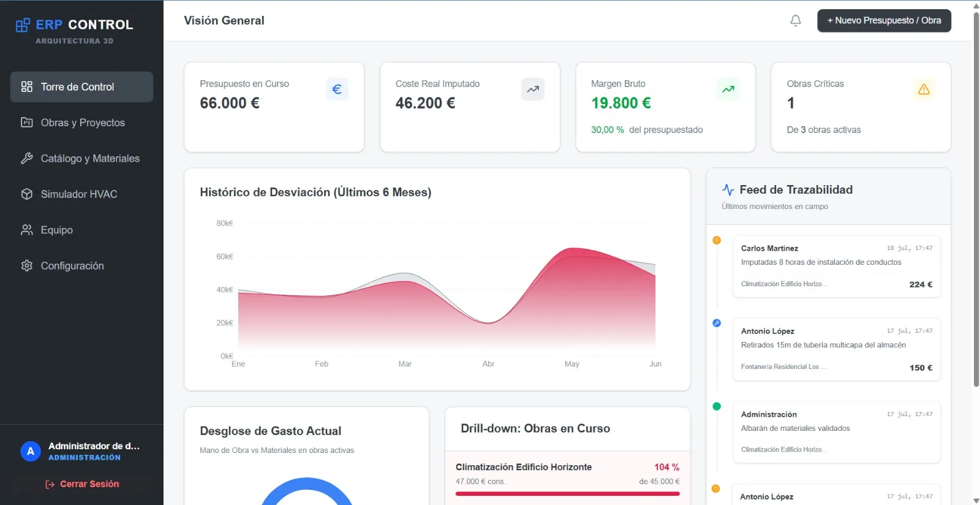Click the blue marker beside Antonio López entry
This screenshot has width=980, height=505.
717,323
